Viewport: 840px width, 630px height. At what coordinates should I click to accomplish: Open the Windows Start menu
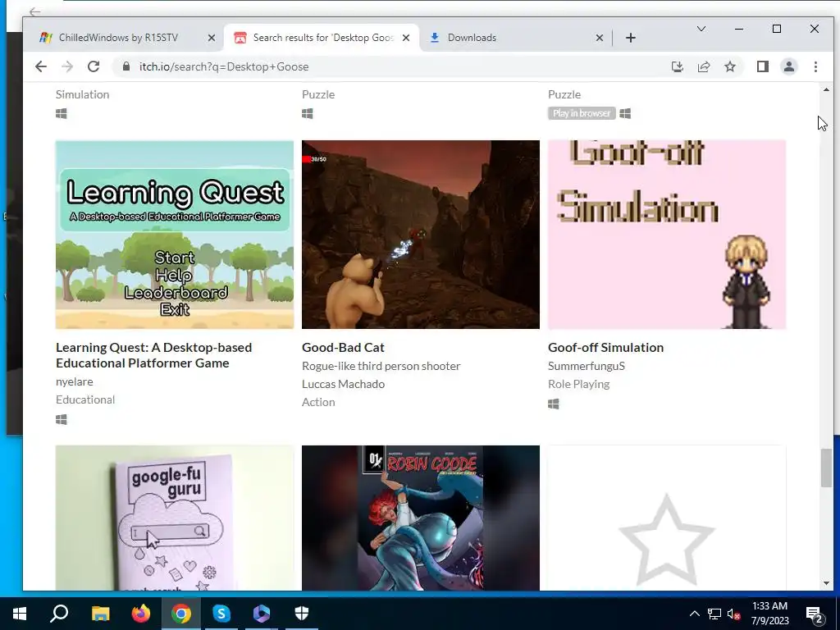20,614
